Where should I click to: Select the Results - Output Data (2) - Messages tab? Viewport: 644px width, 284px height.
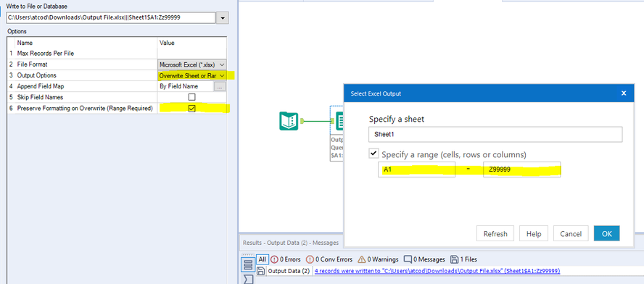click(290, 243)
